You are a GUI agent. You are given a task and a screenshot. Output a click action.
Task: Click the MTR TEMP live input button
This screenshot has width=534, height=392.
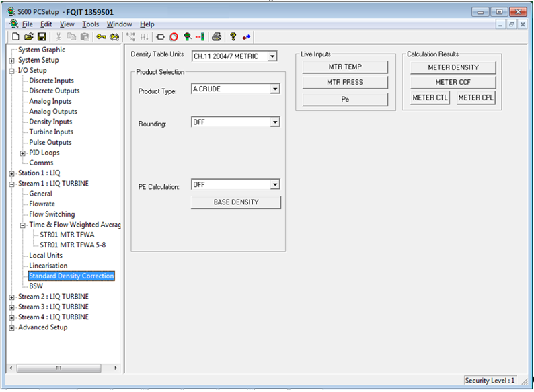tap(345, 67)
